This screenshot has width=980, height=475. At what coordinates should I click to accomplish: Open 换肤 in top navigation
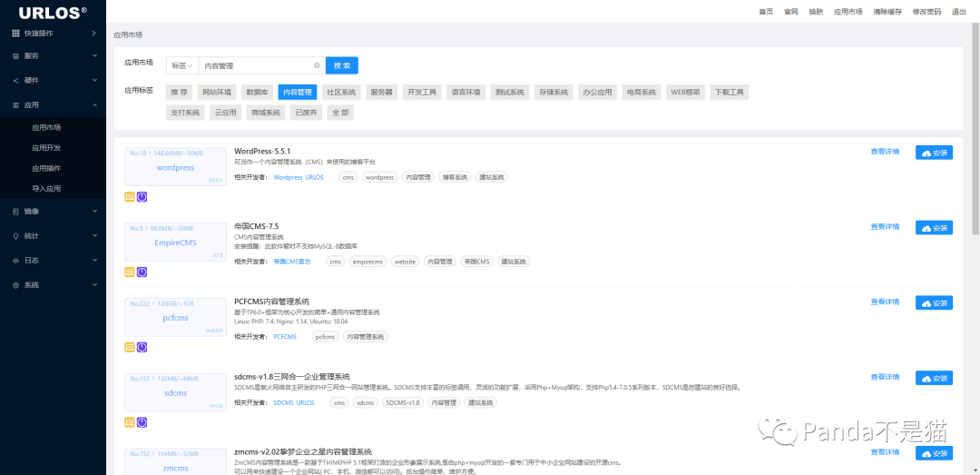[816, 12]
